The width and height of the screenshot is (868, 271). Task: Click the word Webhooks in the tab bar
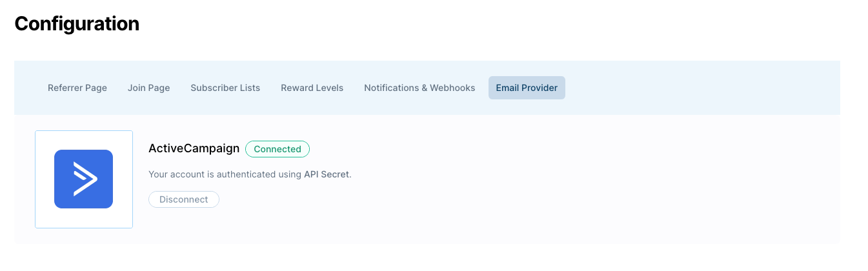click(452, 88)
